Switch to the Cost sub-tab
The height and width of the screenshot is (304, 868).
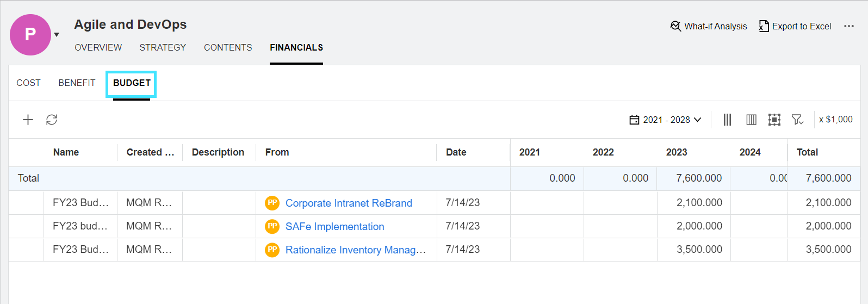click(28, 83)
